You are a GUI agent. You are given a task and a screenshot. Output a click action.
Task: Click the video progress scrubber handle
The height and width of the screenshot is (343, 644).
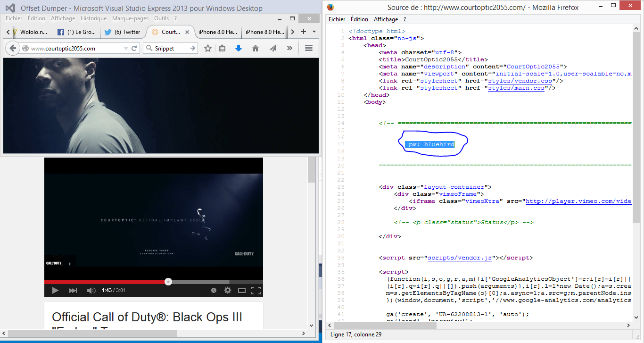168,282
